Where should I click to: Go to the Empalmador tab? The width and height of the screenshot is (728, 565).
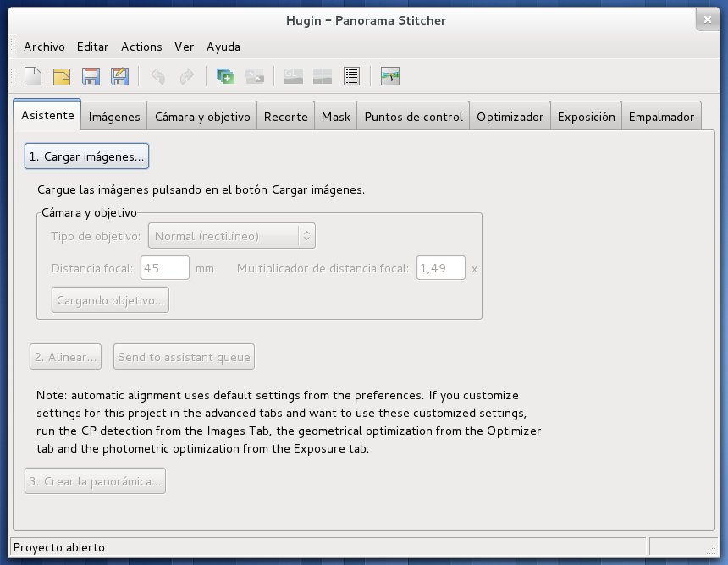click(661, 118)
